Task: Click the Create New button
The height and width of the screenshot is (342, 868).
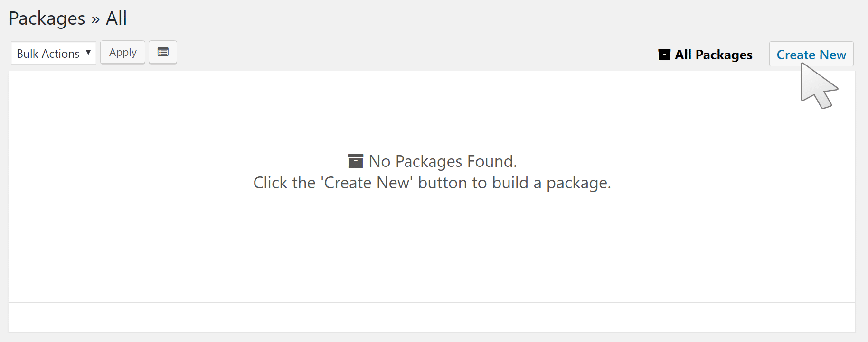Action: click(811, 55)
